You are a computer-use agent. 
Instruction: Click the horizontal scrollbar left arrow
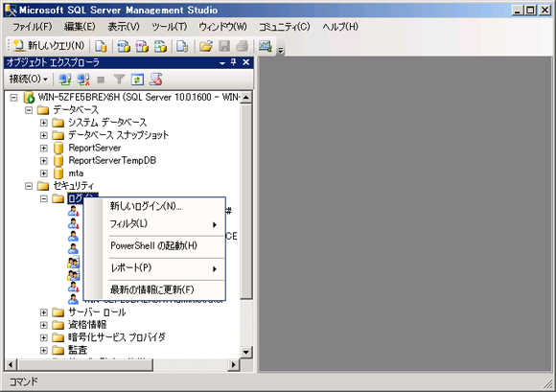(11, 364)
